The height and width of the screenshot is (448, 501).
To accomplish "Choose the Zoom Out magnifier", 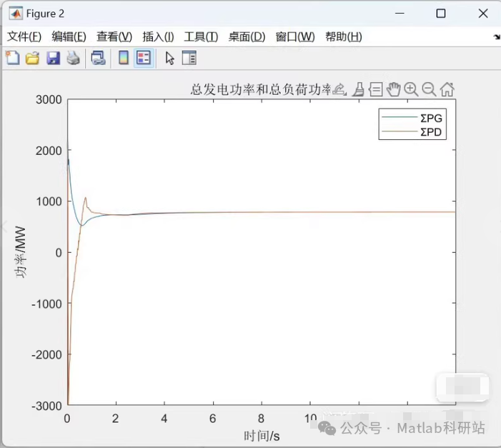I will pos(429,89).
